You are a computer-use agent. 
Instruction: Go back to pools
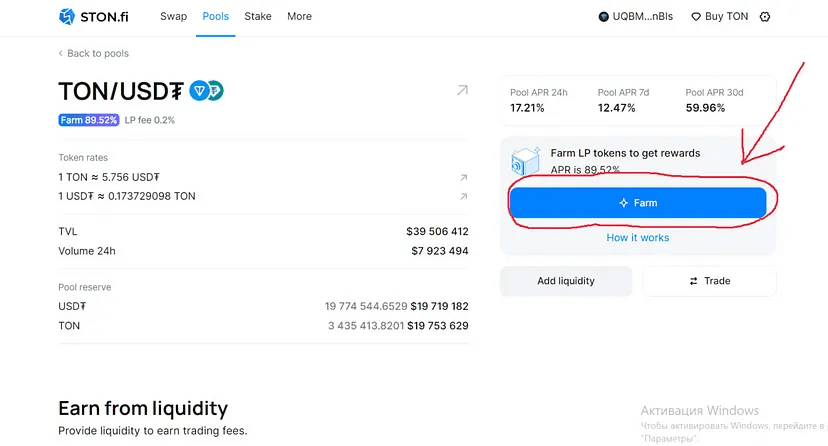[x=93, y=53]
